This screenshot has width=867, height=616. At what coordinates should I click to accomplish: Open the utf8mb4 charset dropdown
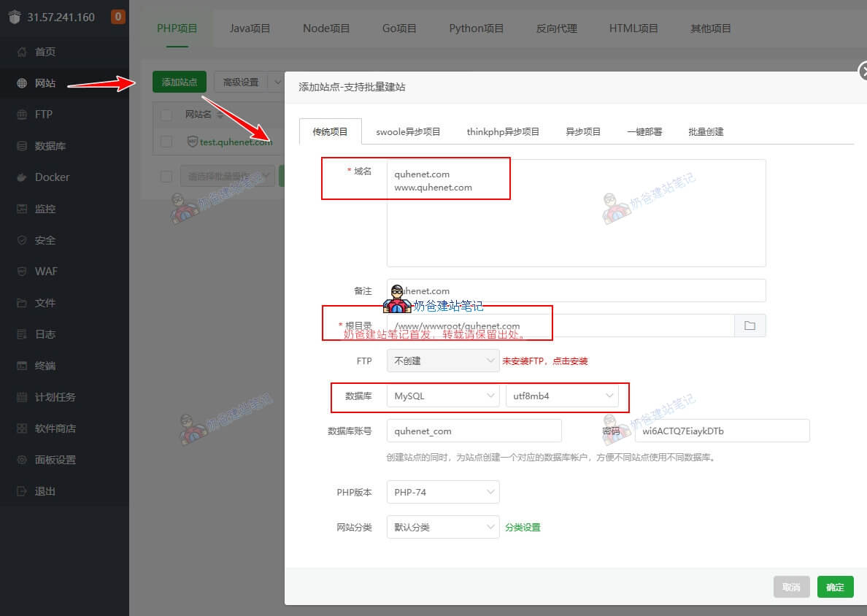coord(560,396)
